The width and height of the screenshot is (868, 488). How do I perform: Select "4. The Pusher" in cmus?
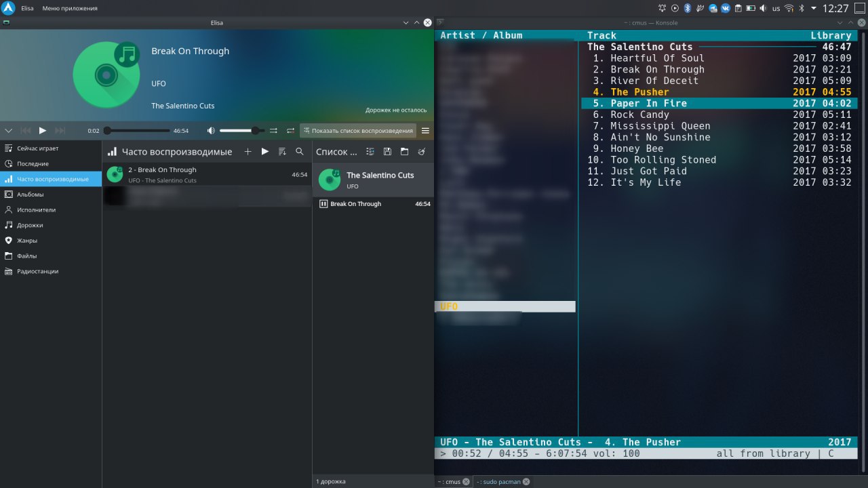click(719, 92)
